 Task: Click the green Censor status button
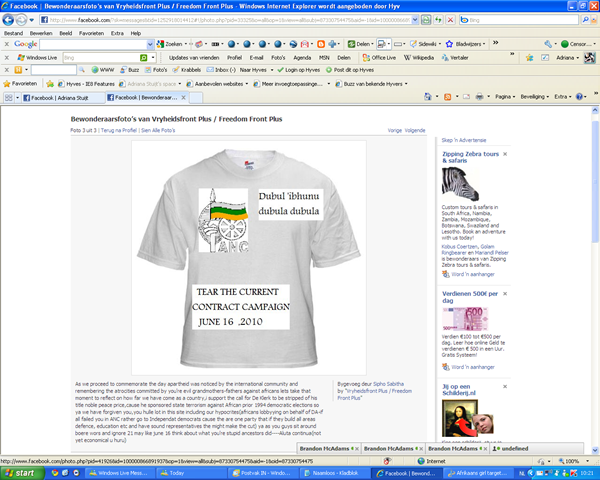(x=577, y=44)
